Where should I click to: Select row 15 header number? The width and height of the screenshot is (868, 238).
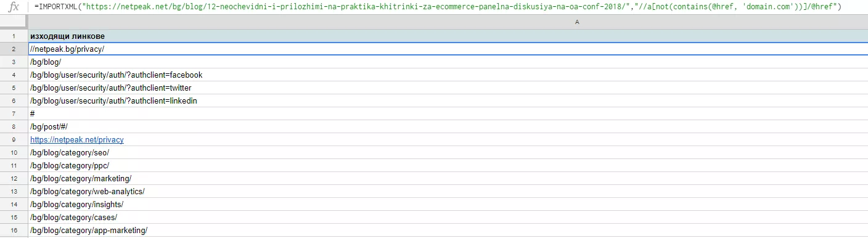[x=14, y=218]
